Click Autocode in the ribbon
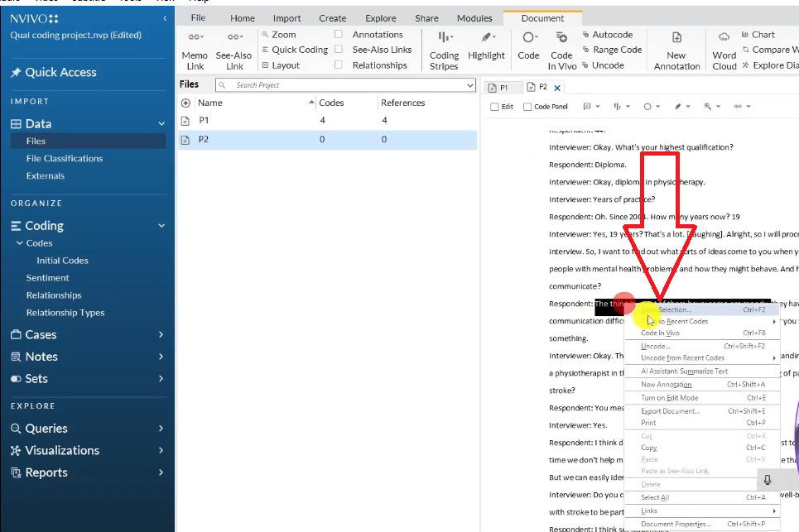This screenshot has height=532, width=799. coord(612,35)
